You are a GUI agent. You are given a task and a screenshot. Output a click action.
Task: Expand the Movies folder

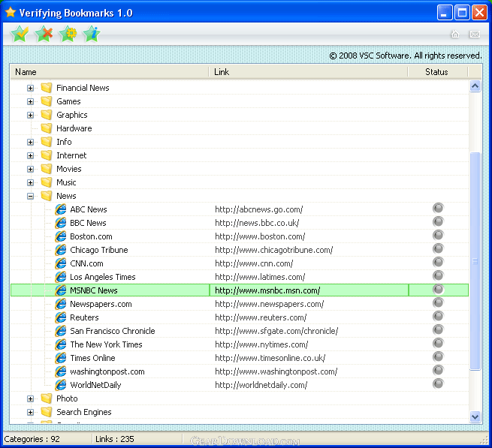(x=30, y=169)
